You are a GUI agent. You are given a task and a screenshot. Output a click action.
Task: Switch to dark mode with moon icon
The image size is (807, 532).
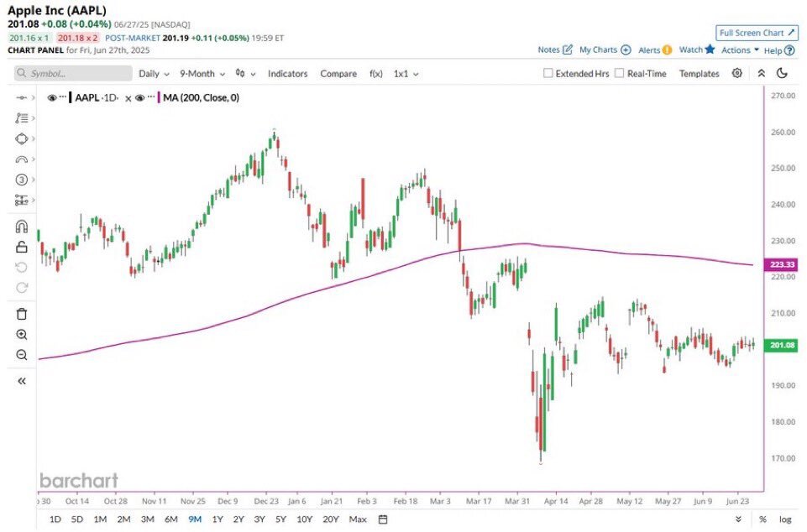(x=782, y=73)
